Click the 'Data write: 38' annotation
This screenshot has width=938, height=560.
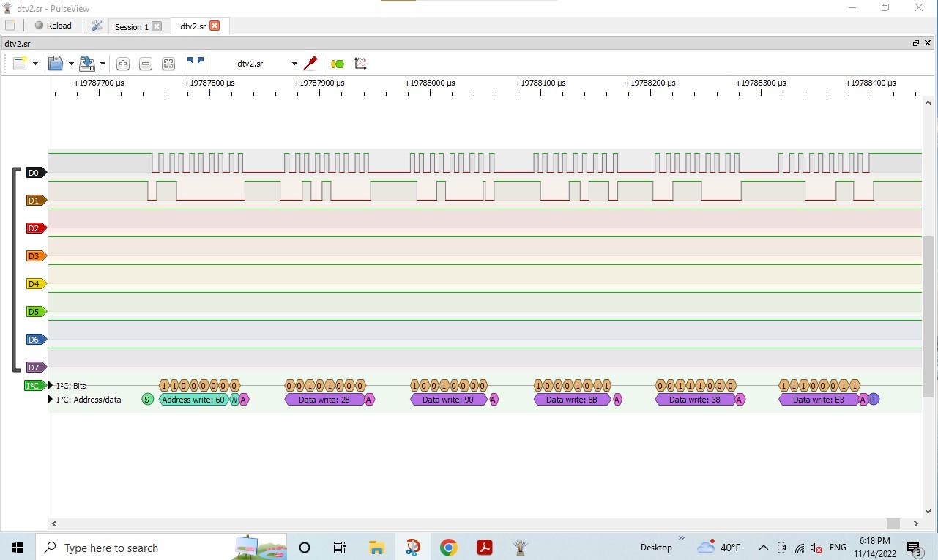click(695, 400)
